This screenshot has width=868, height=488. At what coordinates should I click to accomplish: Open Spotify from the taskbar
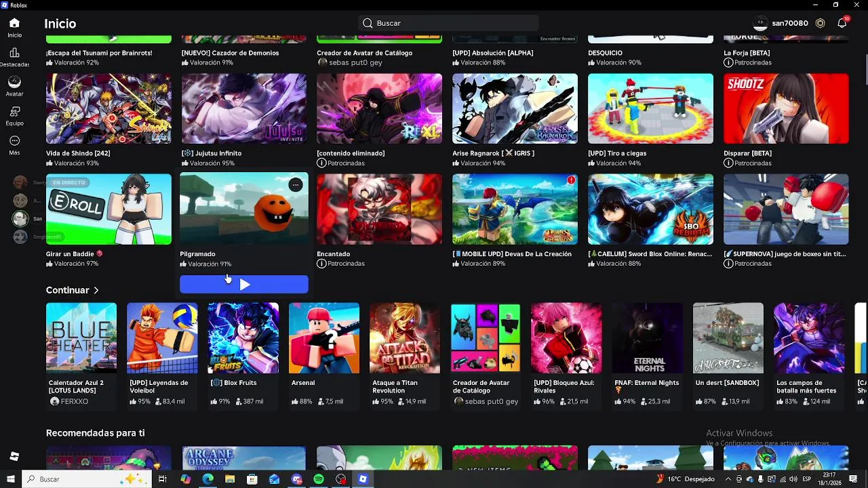319,479
